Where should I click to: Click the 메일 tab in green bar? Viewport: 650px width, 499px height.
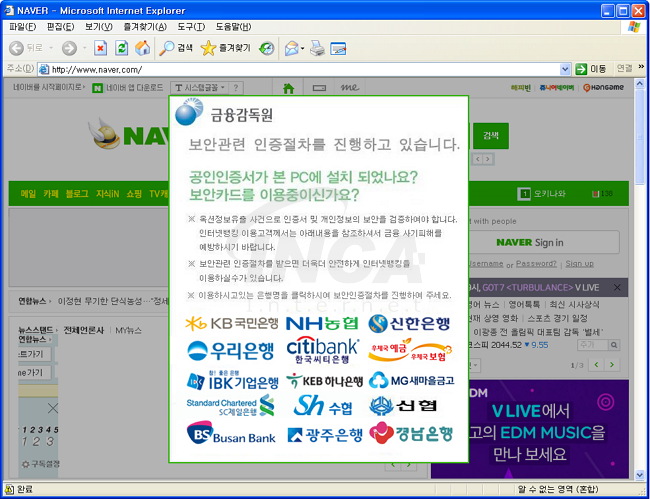click(x=28, y=194)
